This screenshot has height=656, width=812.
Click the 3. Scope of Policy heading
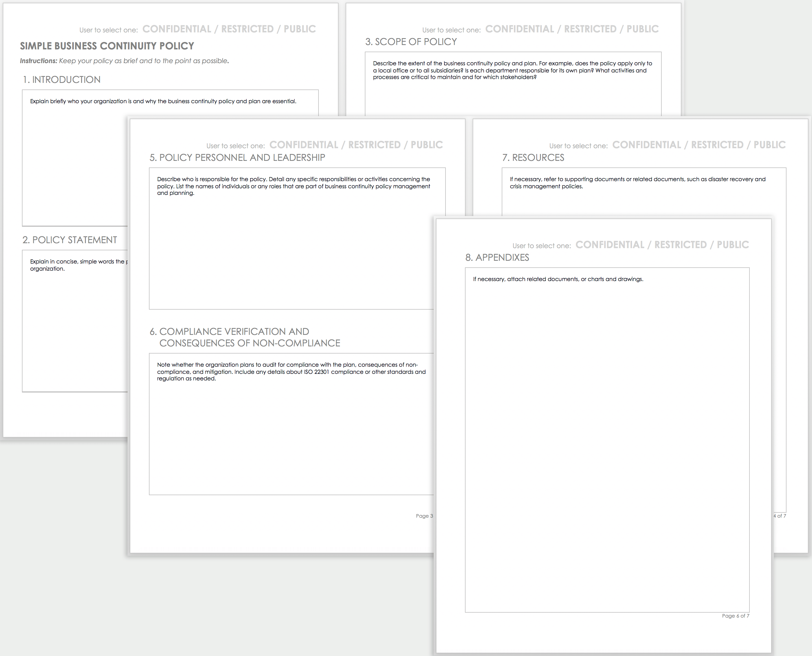pyautogui.click(x=411, y=42)
